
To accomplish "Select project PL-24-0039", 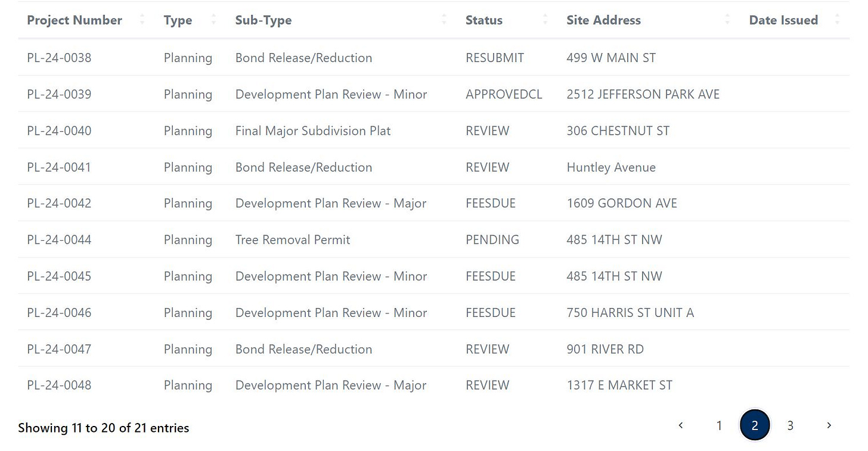I will click(59, 94).
